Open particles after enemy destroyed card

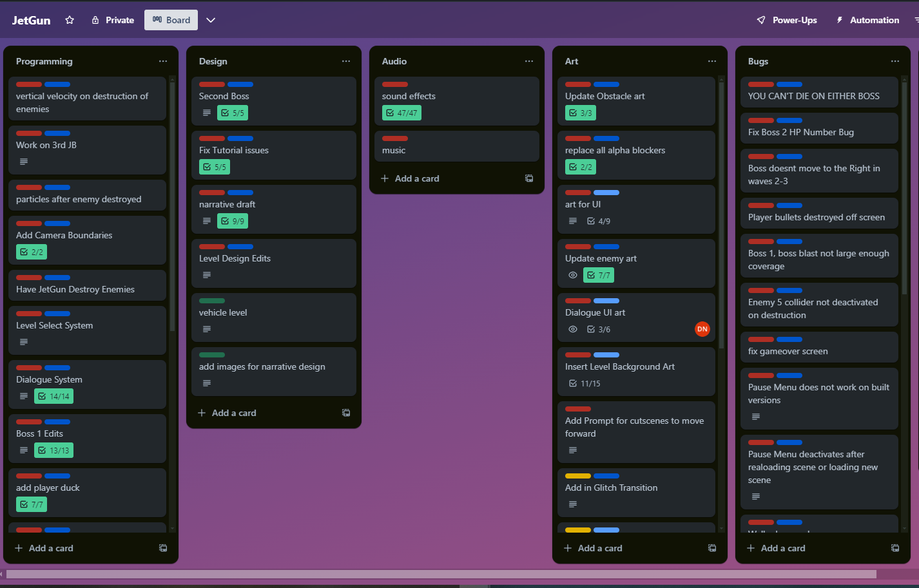(x=87, y=195)
